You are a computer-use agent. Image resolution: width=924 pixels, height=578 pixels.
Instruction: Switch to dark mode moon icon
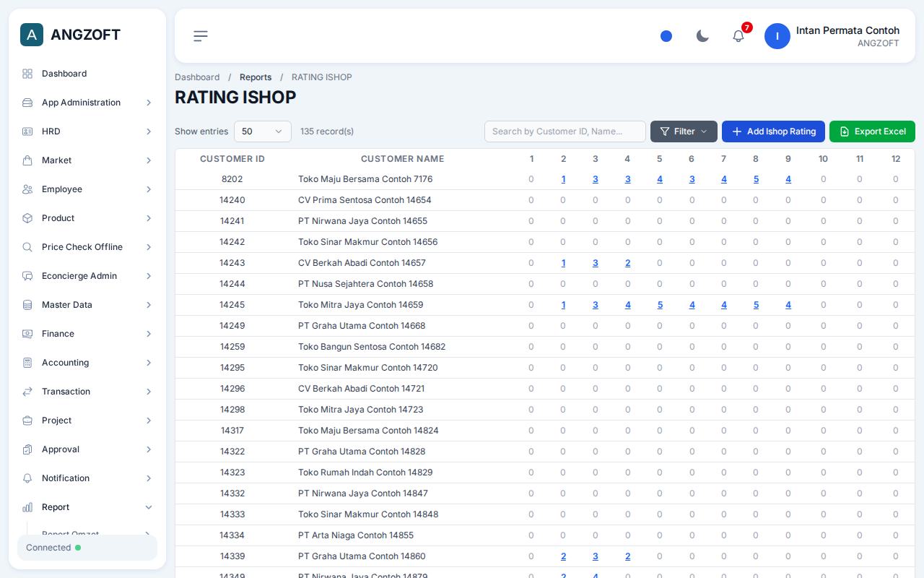[702, 36]
